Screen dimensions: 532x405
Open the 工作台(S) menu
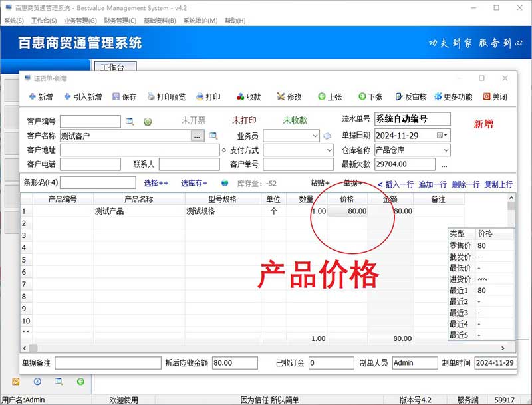click(x=44, y=21)
